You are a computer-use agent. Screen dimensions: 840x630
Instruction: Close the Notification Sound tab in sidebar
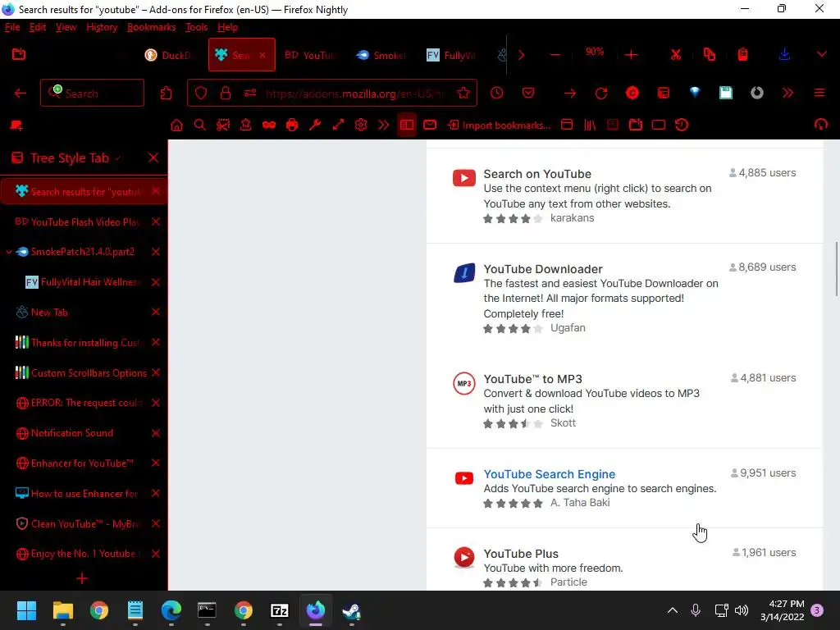tap(156, 433)
